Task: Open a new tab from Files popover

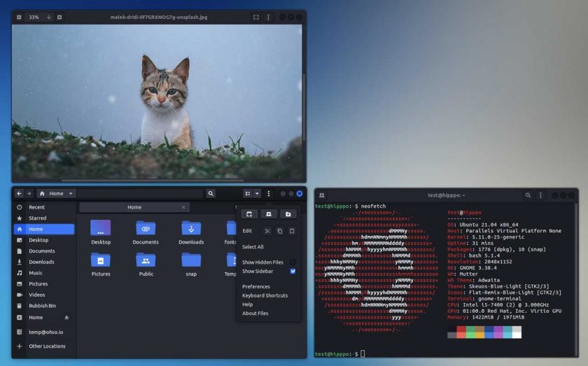Action: 269,214
